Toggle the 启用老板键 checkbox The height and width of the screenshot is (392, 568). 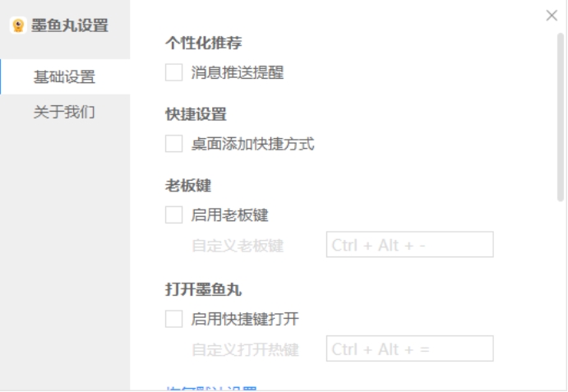174,214
